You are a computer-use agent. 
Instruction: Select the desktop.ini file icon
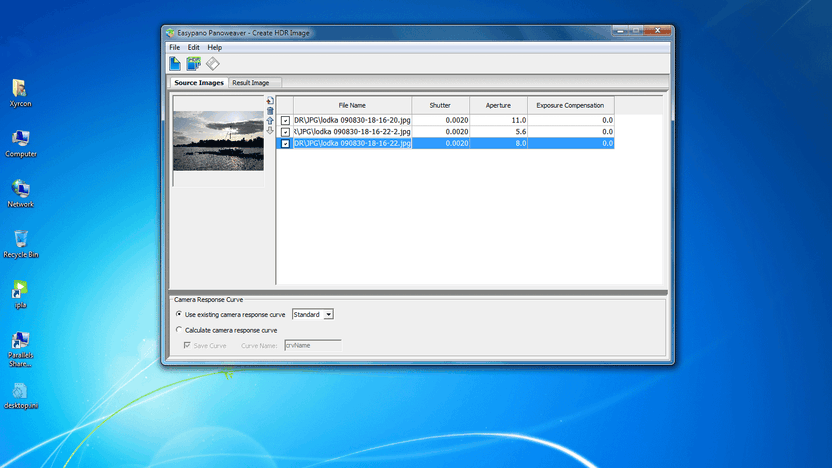[x=21, y=396]
